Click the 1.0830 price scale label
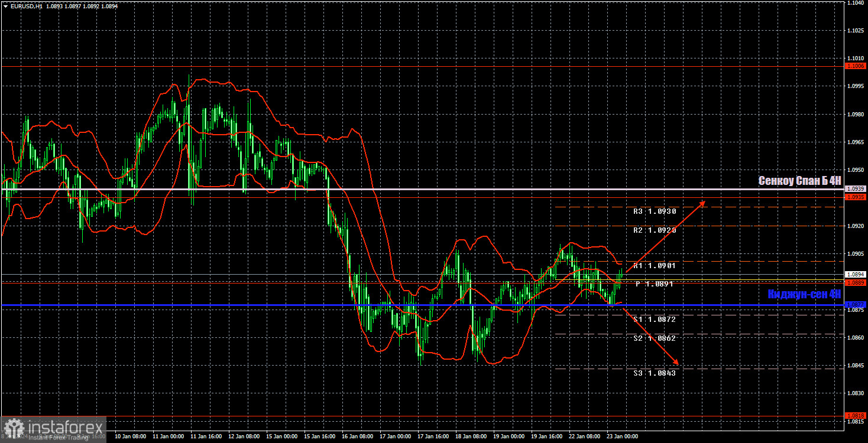This screenshot has width=868, height=443. [855, 393]
